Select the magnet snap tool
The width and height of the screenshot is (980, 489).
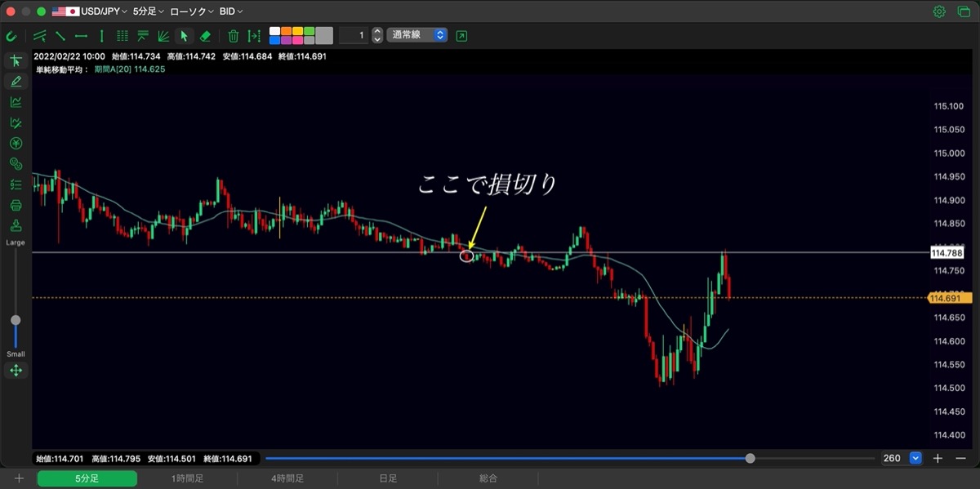tap(11, 36)
